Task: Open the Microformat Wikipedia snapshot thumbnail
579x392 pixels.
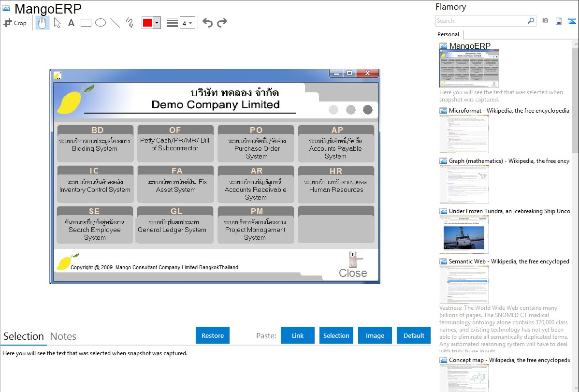Action: click(x=464, y=134)
